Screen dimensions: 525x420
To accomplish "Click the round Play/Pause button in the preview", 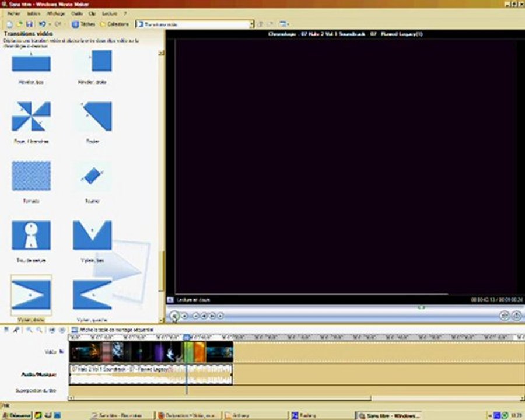I will [x=174, y=316].
